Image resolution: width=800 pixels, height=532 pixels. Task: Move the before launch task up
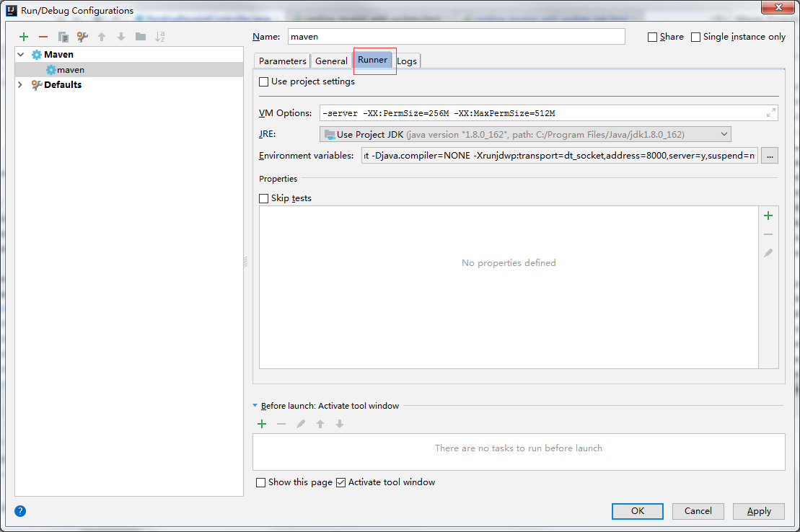320,424
